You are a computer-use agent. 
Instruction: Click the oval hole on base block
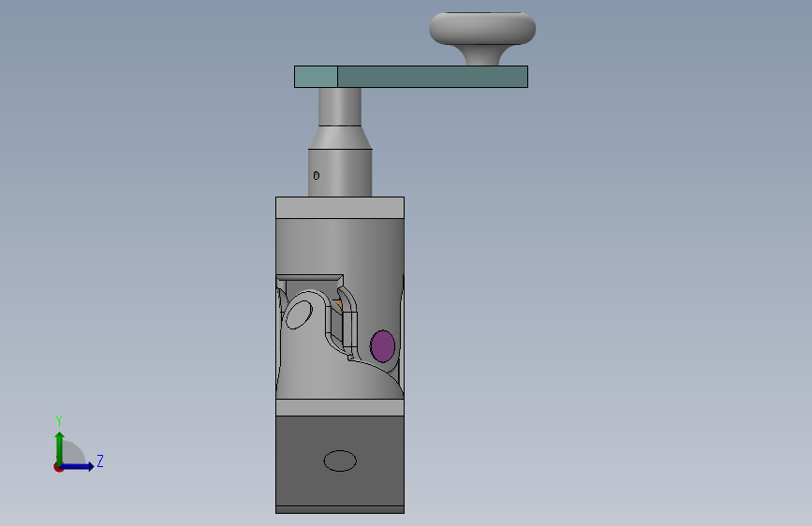pos(340,460)
